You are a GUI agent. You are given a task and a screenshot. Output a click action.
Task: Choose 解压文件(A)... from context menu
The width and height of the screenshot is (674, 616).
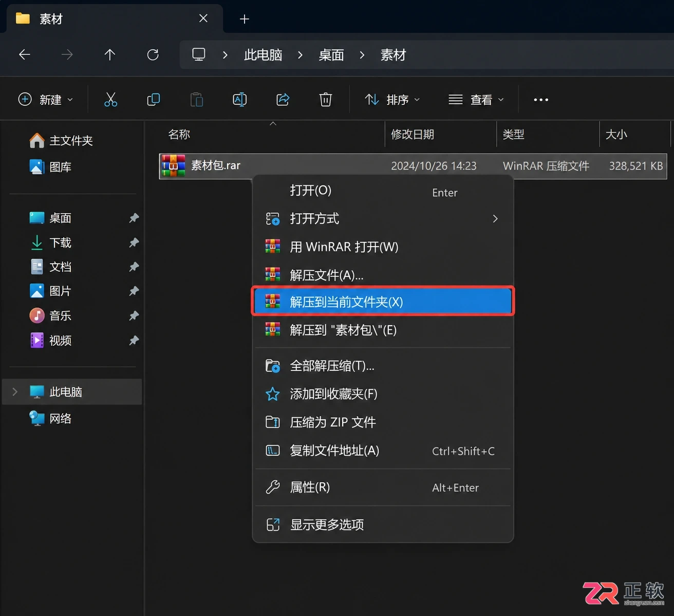(383, 275)
